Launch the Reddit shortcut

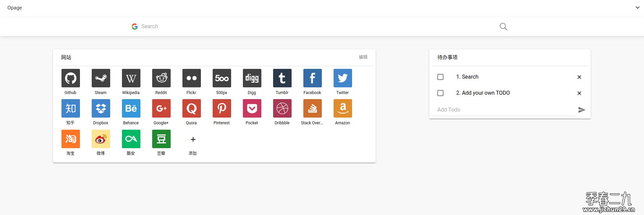[x=161, y=78]
